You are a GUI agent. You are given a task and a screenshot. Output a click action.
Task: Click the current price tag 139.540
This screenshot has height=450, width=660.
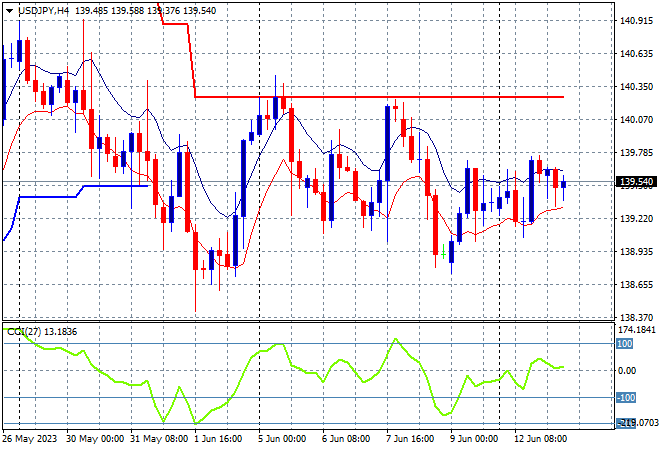(636, 182)
